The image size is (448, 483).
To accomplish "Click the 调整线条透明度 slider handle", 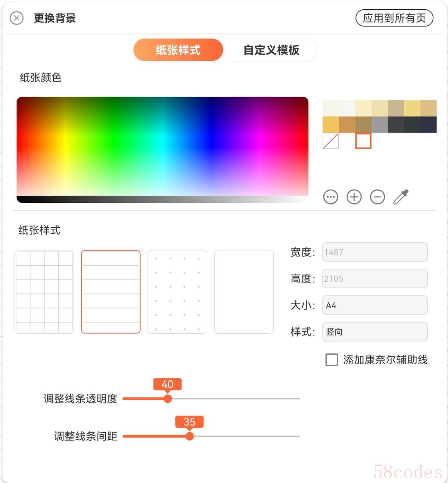I will pyautogui.click(x=168, y=399).
